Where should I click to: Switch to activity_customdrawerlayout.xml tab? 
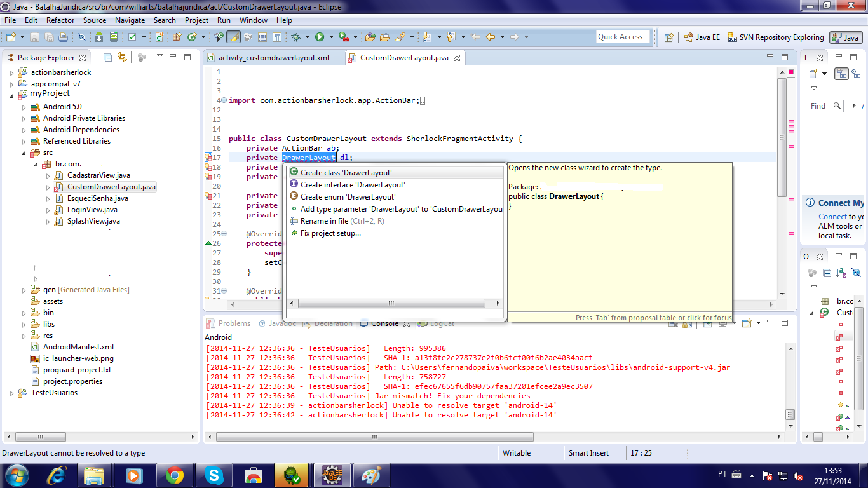pos(273,58)
